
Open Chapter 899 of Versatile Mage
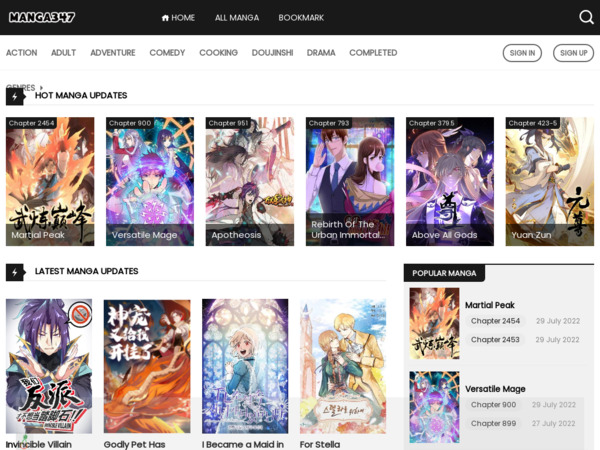pos(493,423)
